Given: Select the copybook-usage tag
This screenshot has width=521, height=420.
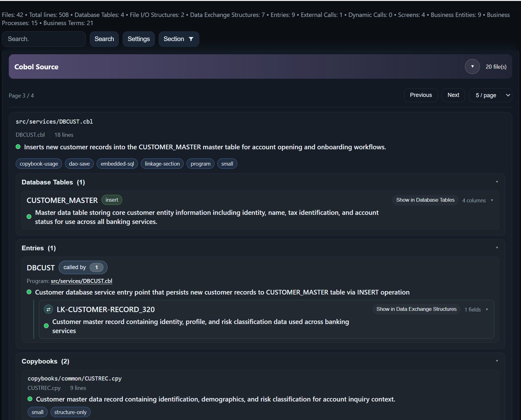Looking at the screenshot, I should [x=39, y=164].
